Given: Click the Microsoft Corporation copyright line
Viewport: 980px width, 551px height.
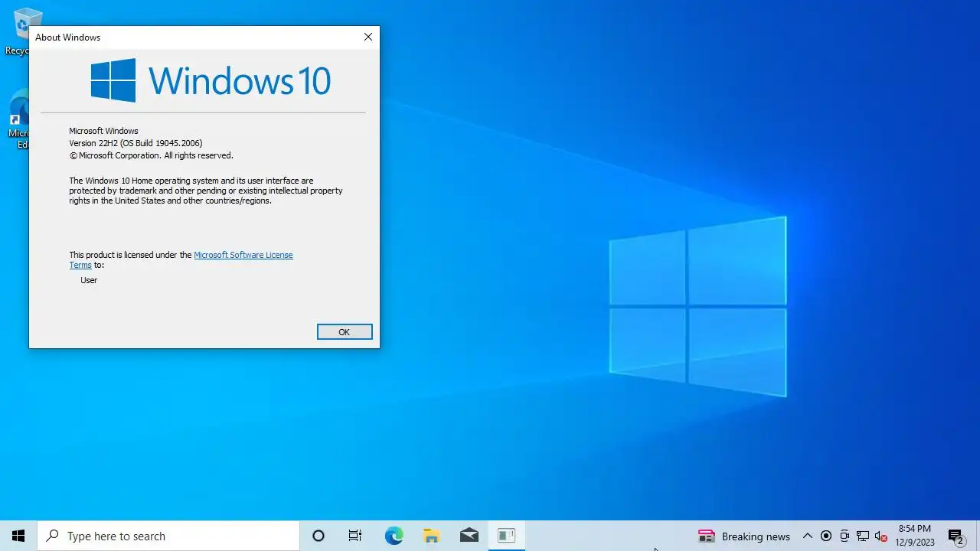Looking at the screenshot, I should point(151,155).
